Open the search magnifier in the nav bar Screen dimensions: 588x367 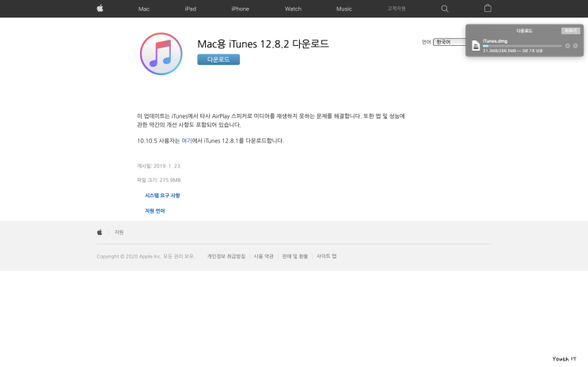[x=445, y=9]
